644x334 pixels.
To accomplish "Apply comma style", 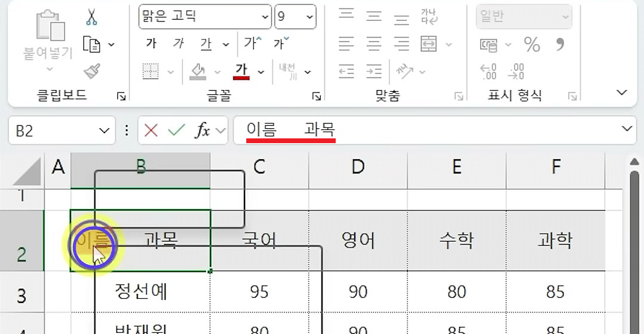I will pos(560,44).
